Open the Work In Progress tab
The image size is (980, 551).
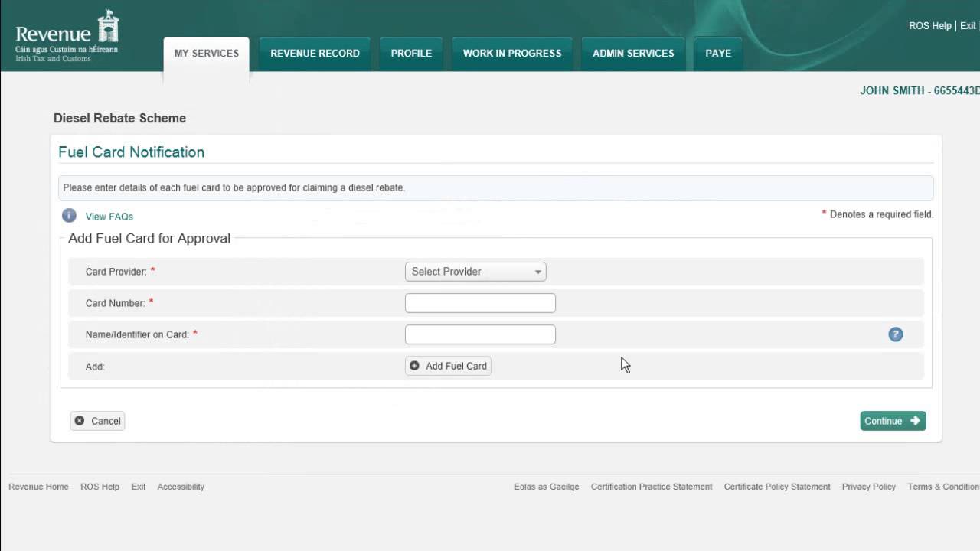(x=512, y=54)
